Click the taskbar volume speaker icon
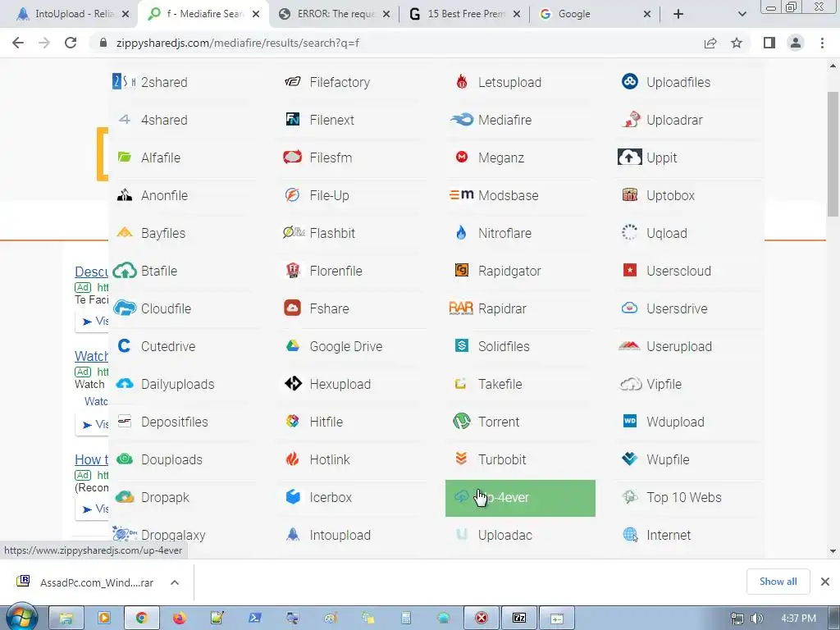The width and height of the screenshot is (840, 630). tap(756, 619)
